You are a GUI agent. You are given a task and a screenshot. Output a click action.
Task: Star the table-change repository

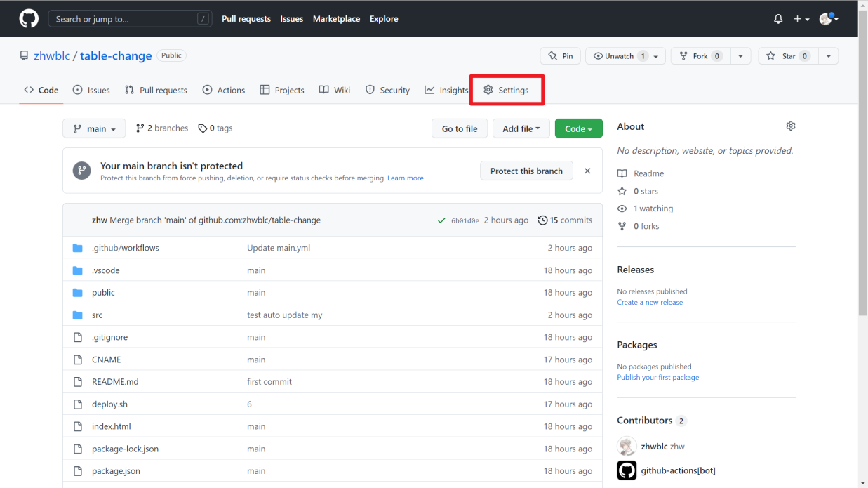(789, 56)
